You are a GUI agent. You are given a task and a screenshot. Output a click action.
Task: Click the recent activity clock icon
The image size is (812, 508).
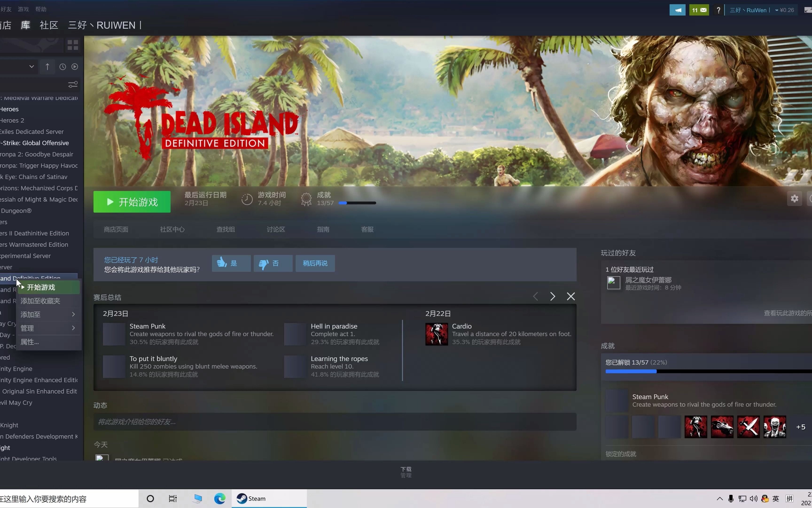[62, 67]
